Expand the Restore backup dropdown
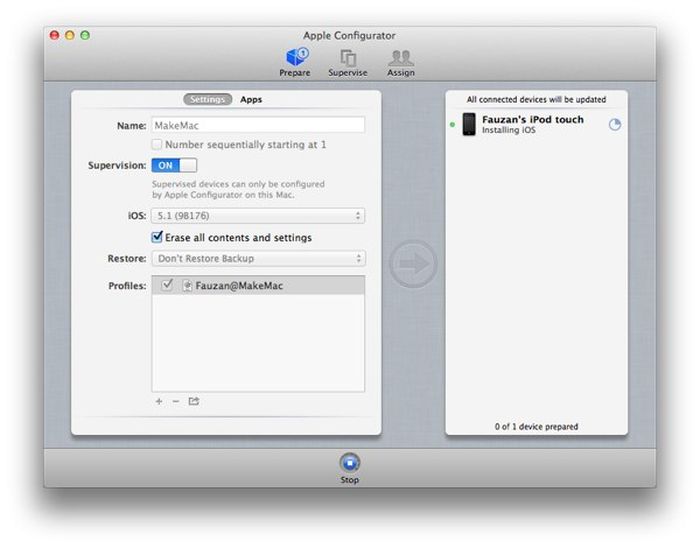Screen dimensions: 700x548 click(258, 259)
